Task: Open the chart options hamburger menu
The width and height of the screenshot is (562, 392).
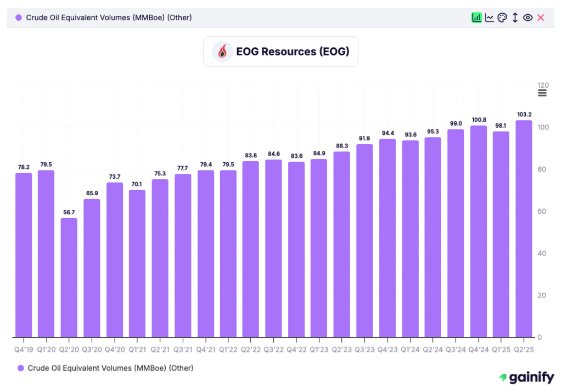Action: [542, 92]
